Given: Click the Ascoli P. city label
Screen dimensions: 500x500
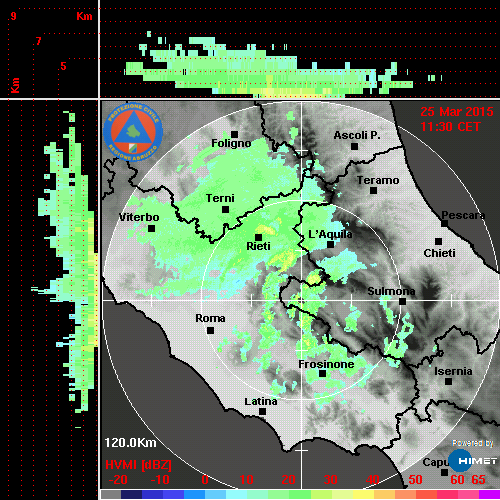Looking at the screenshot, I should 357,135.
